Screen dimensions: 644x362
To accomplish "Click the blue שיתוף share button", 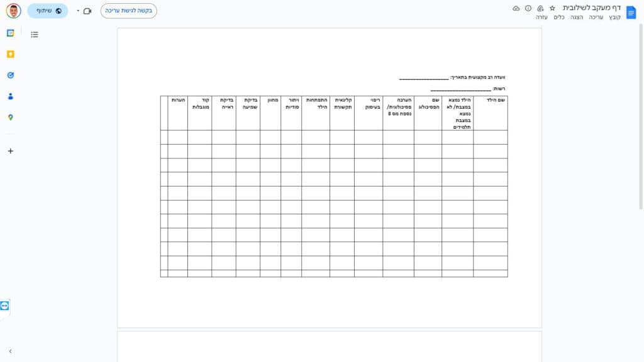I will click(x=48, y=11).
